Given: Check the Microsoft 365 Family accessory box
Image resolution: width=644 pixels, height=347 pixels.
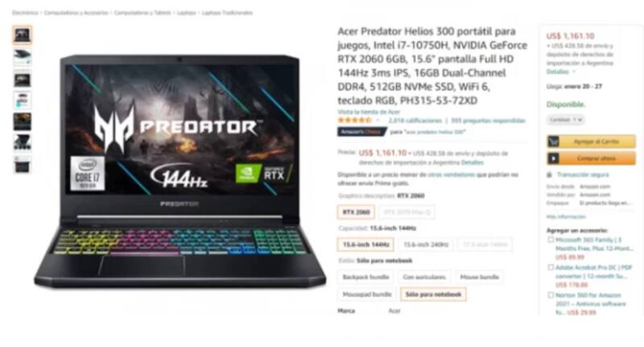Looking at the screenshot, I should 551,239.
